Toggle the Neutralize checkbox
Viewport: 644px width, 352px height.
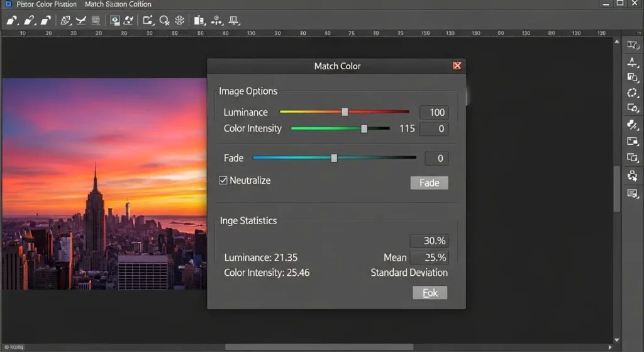[223, 181]
